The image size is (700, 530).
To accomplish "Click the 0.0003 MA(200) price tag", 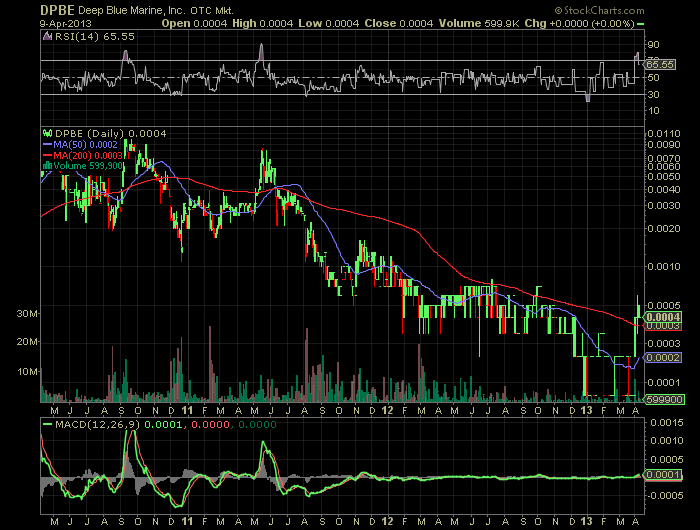I will tap(663, 326).
